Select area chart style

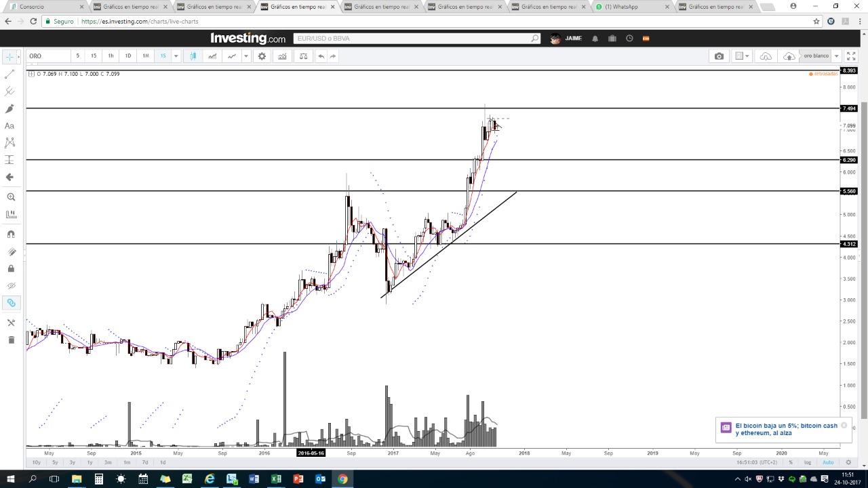pyautogui.click(x=212, y=56)
